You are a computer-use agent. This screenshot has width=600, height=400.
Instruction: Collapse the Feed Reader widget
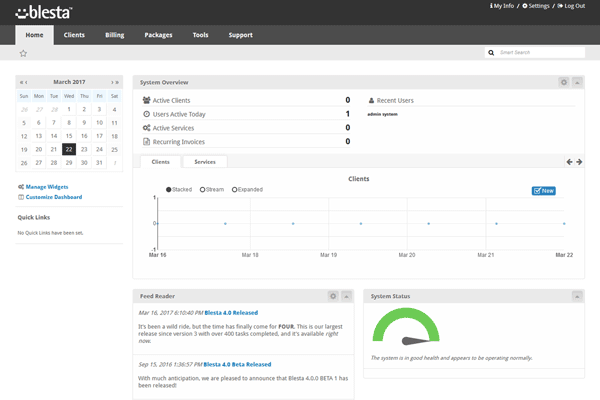tap(346, 296)
